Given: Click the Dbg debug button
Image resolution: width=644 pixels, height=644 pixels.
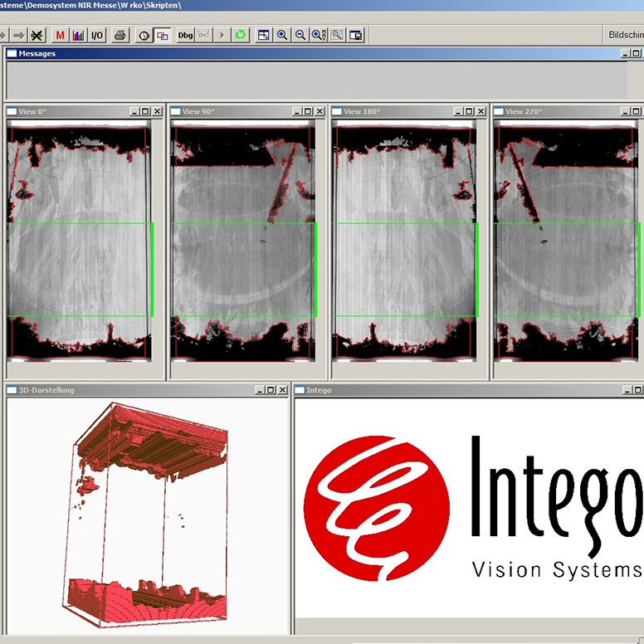Looking at the screenshot, I should pos(185,36).
